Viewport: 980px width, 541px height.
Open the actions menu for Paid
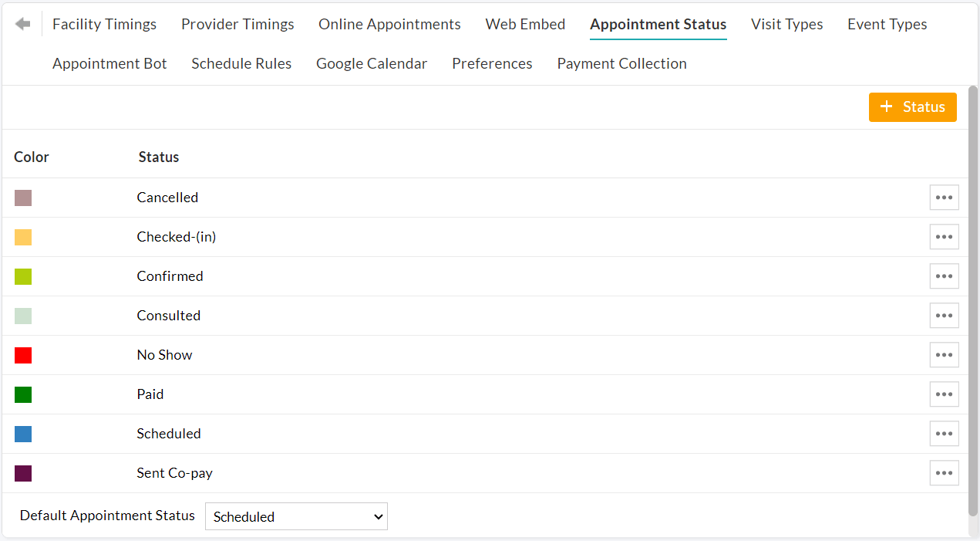click(x=944, y=394)
